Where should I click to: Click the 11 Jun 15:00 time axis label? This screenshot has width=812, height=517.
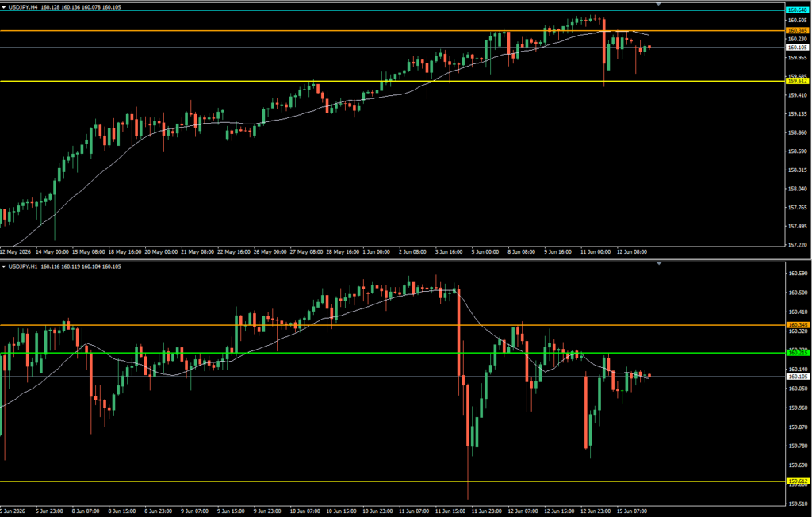click(450, 511)
